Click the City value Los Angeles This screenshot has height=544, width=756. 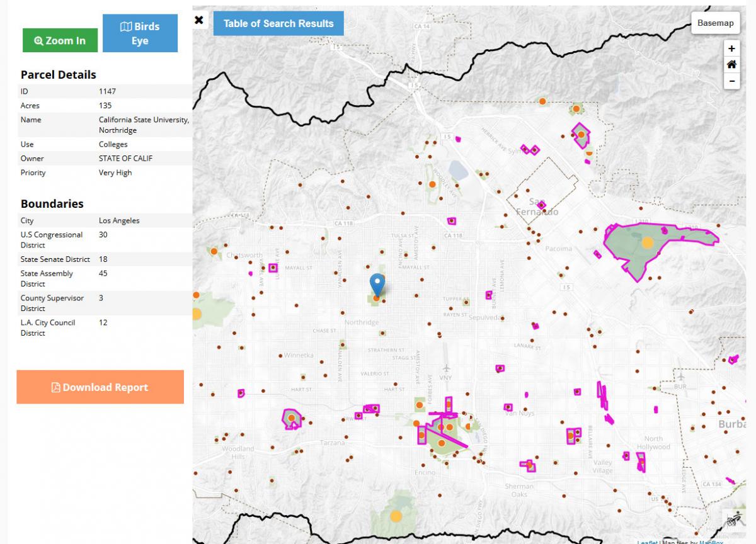(x=119, y=220)
